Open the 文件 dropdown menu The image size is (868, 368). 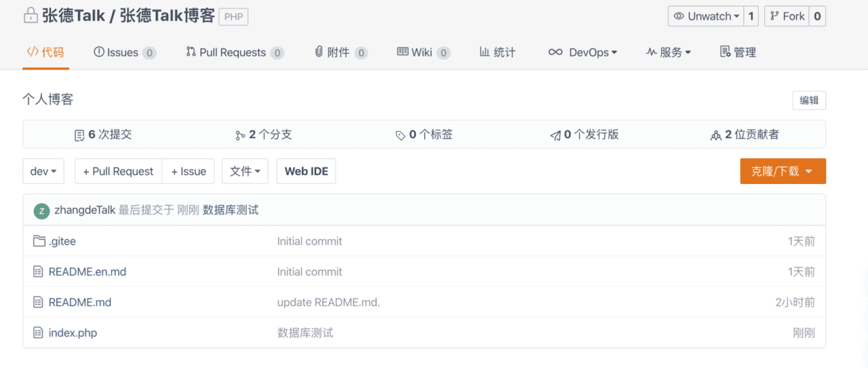[x=245, y=171]
